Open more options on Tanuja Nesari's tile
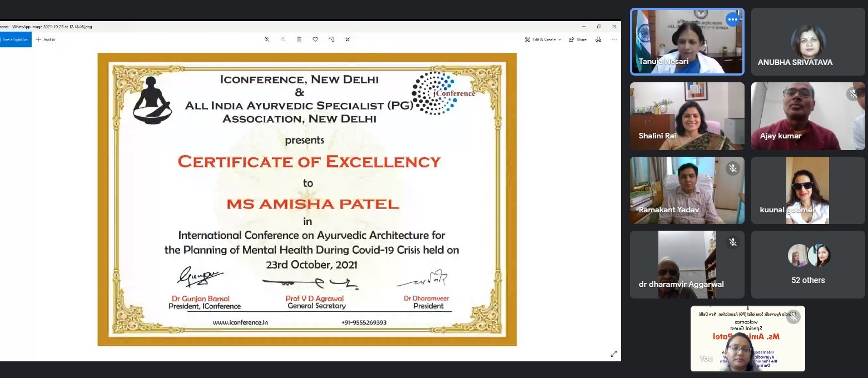The image size is (868, 378). (x=733, y=20)
